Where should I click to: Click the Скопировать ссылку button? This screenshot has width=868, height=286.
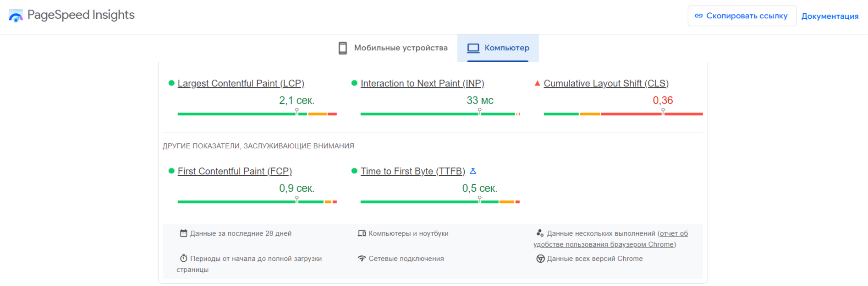742,16
